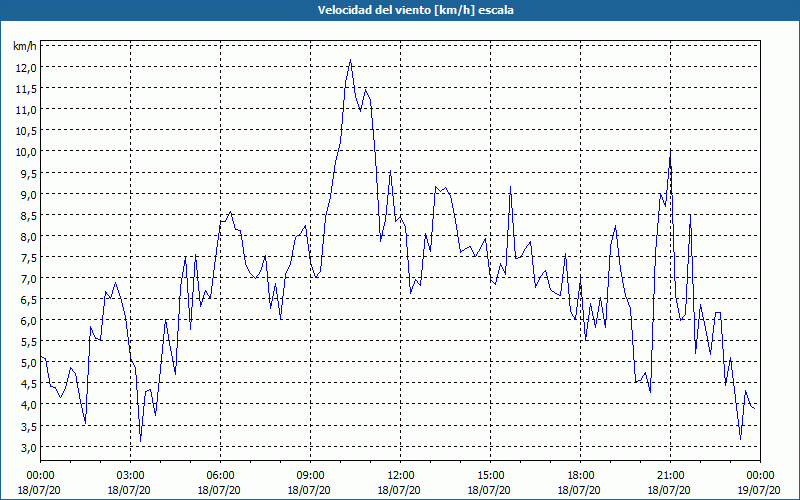Image resolution: width=800 pixels, height=500 pixels.
Task: Click the 7,5 y-axis value
Action: [28, 258]
